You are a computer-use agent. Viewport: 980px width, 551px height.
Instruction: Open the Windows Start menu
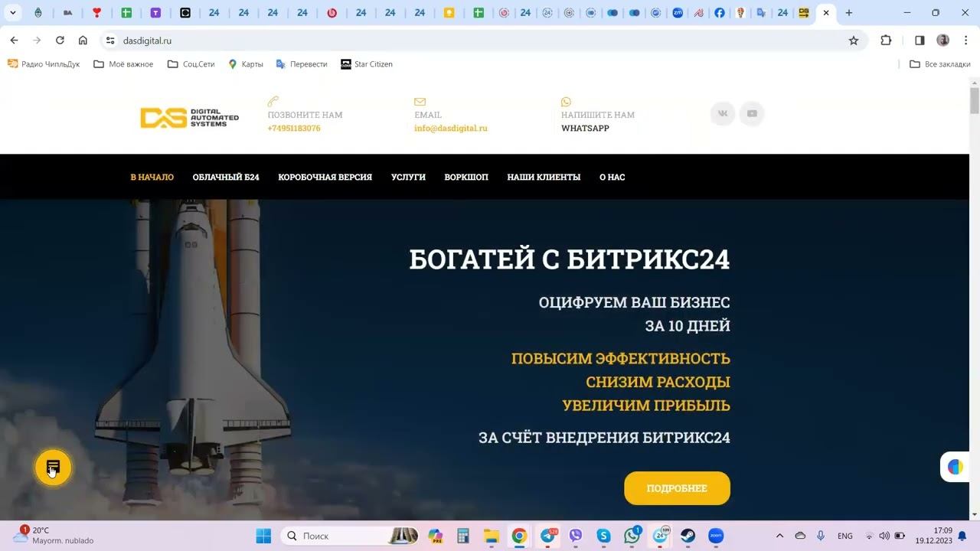pos(263,536)
